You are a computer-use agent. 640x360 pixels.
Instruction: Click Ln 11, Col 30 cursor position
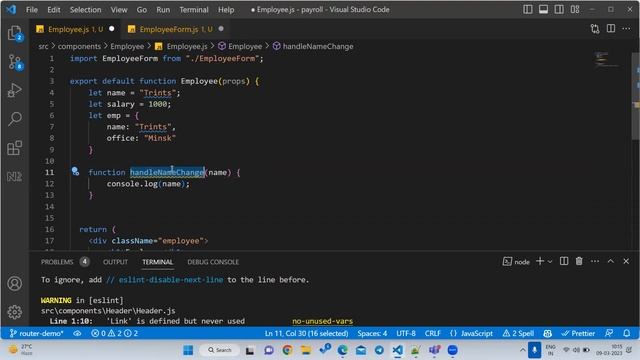click(x=306, y=333)
